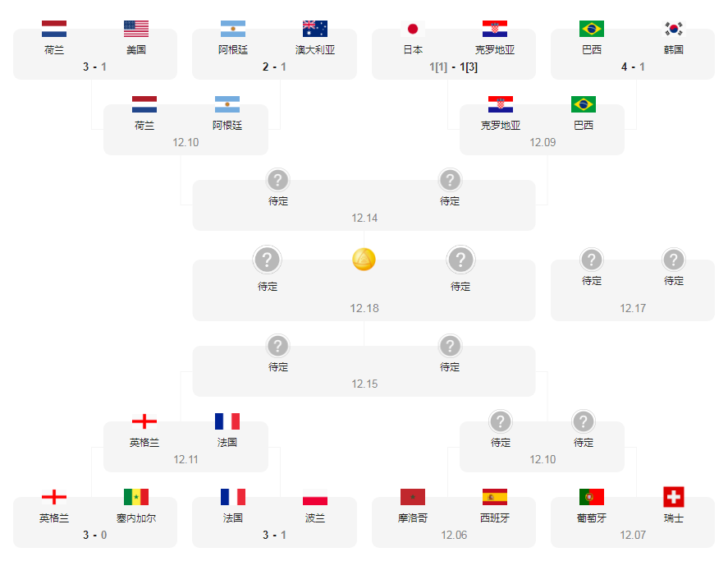Click the left question-mark icon in the 12.17 match
Image resolution: width=728 pixels, height=575 pixels.
coord(592,260)
